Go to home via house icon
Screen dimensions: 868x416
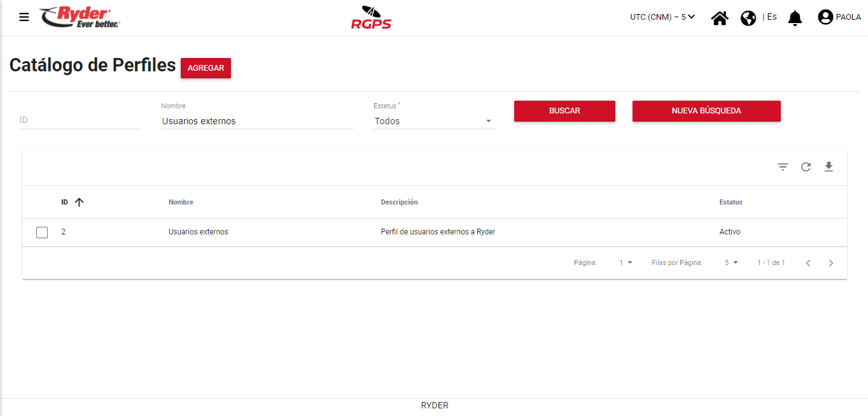click(x=720, y=18)
